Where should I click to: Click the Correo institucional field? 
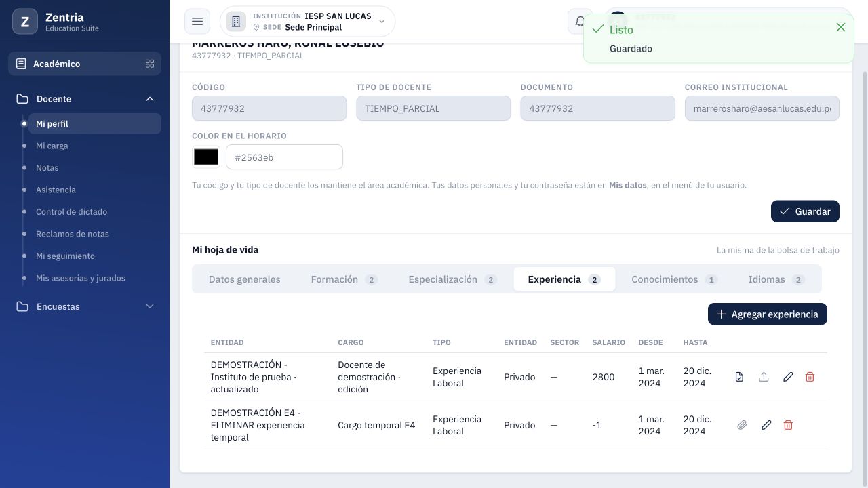(x=762, y=108)
